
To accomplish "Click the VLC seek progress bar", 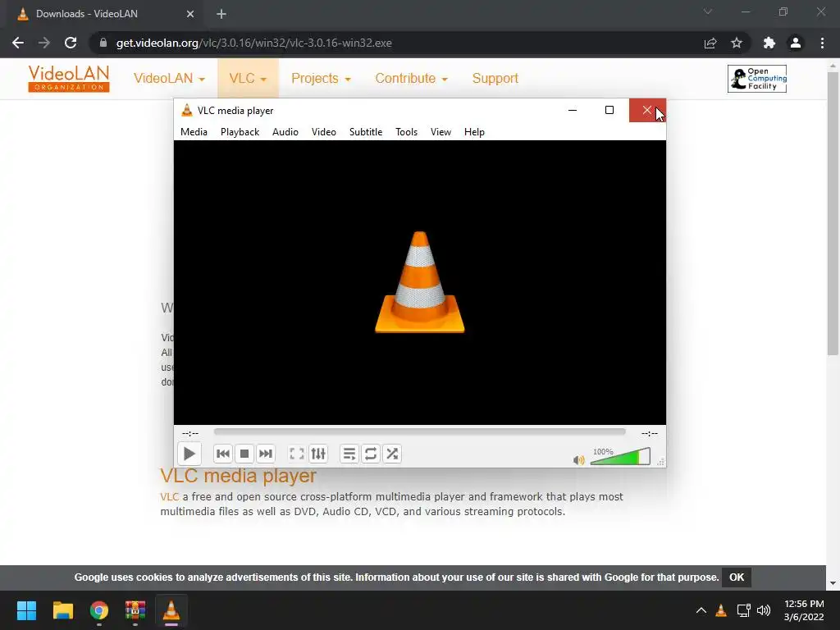I will (x=419, y=431).
